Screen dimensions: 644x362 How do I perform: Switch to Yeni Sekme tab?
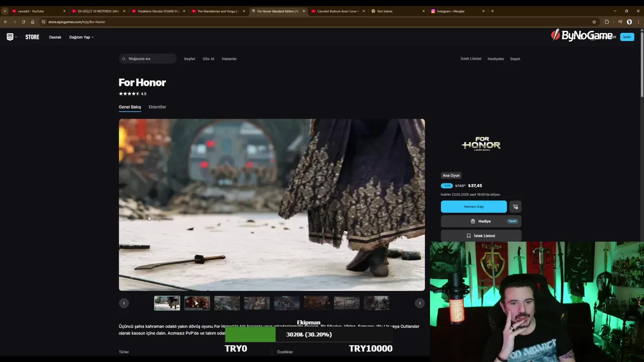pyautogui.click(x=397, y=11)
